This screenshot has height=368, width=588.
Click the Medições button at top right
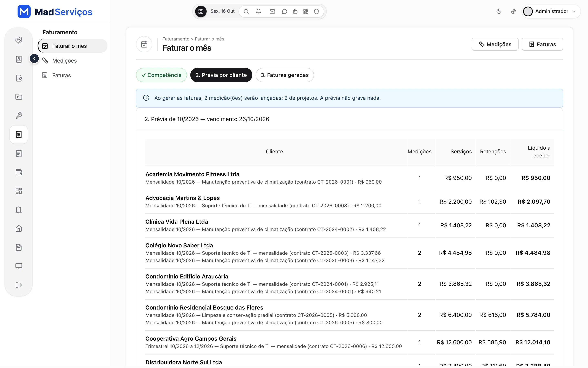point(495,44)
